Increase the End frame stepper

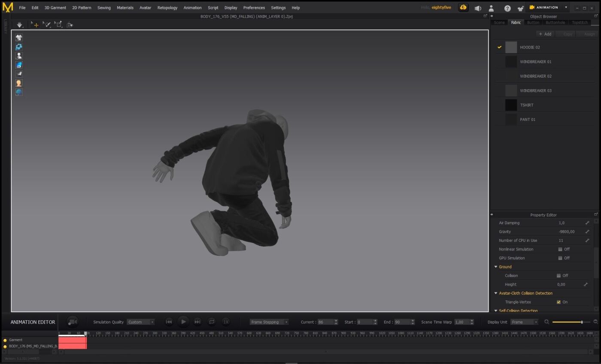(413, 320)
